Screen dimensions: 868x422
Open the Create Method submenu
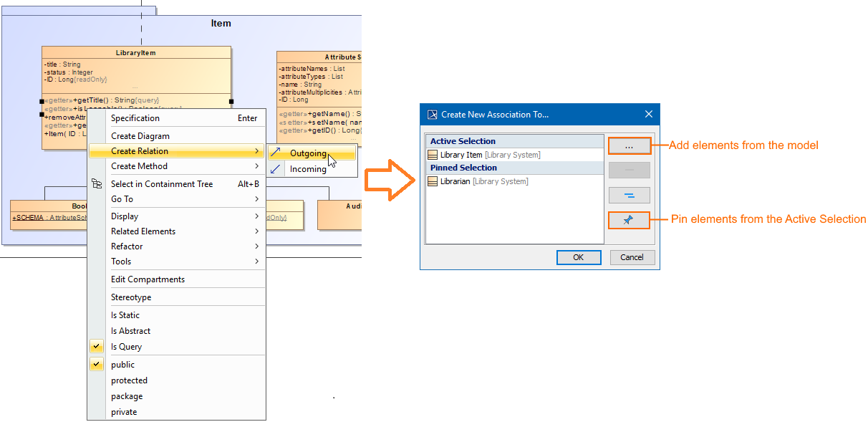tap(176, 166)
